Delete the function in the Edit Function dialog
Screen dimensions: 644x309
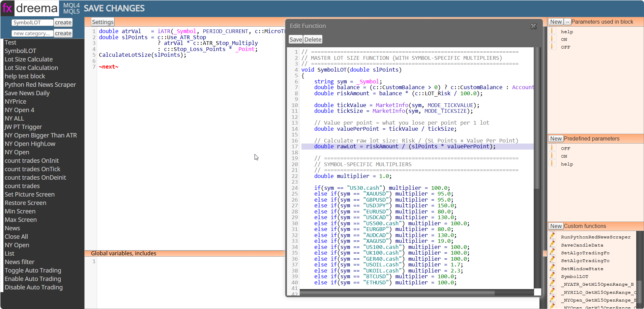[x=313, y=40]
